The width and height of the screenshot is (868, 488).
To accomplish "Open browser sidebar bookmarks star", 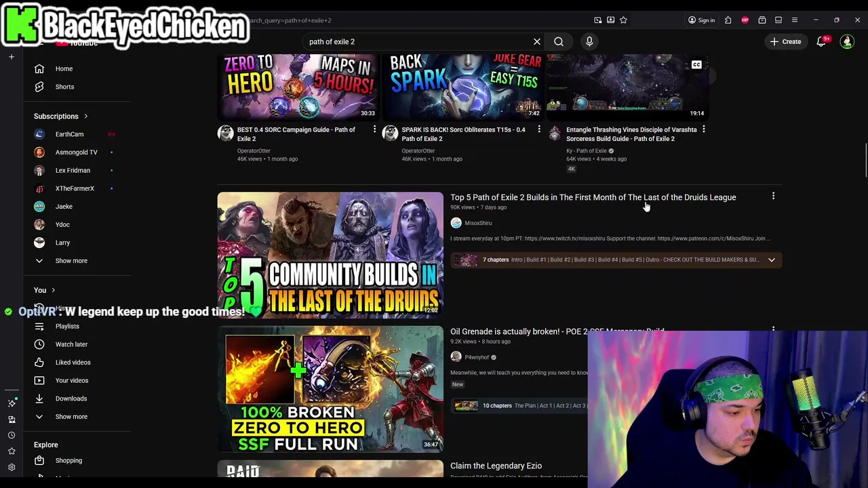I will click(12, 451).
